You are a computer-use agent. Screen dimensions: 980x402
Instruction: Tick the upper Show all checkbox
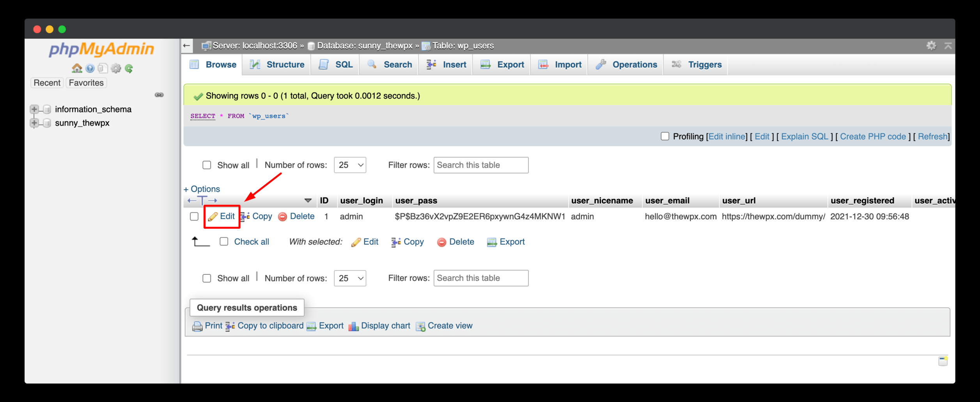pos(207,165)
